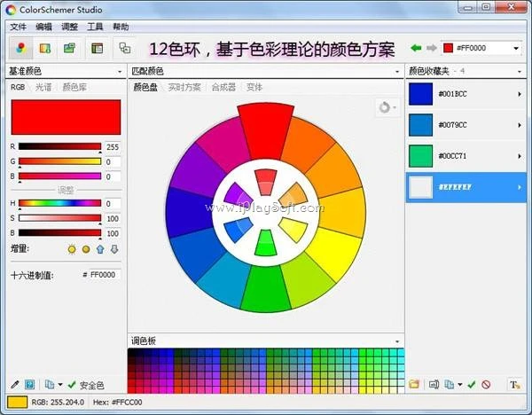The width and height of the screenshot is (532, 415).
Task: Decrease saturation with the gray down arrow
Action: pyautogui.click(x=114, y=249)
